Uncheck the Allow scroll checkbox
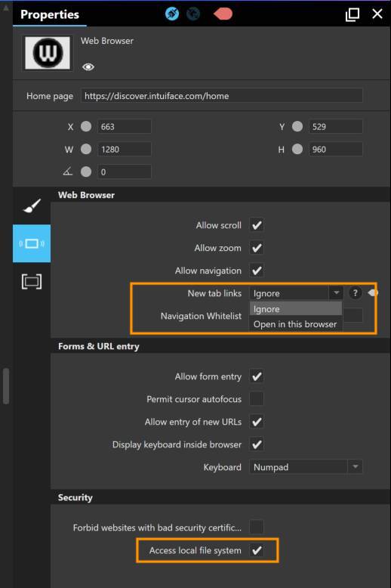391x588 pixels. [x=257, y=225]
